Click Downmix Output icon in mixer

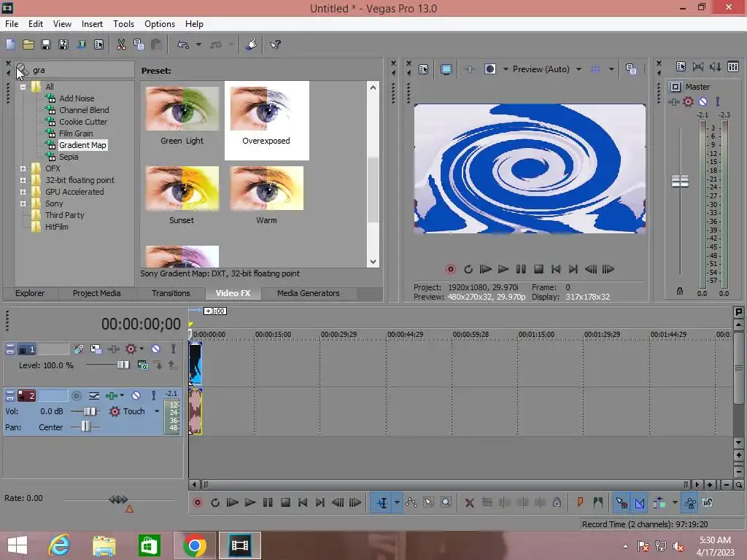[x=698, y=66]
